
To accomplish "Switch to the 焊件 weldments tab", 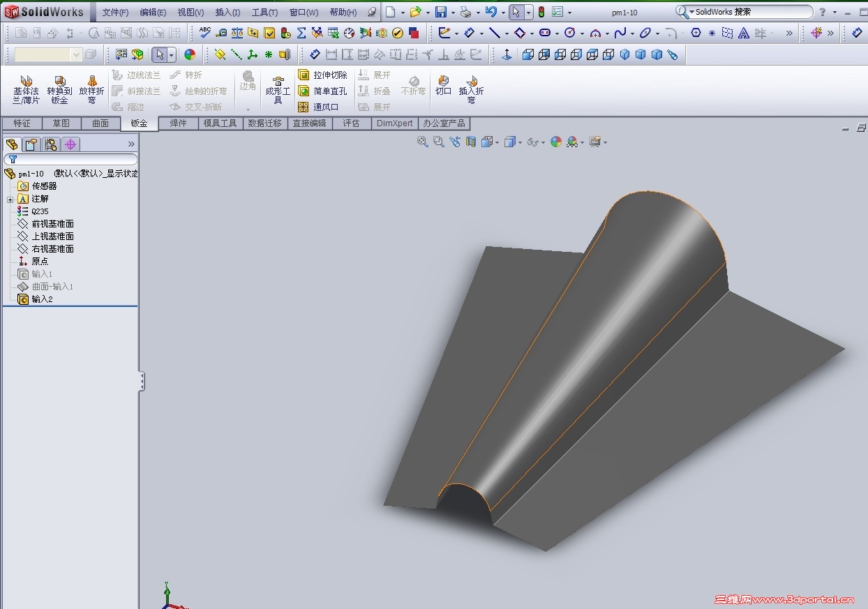I will (179, 123).
